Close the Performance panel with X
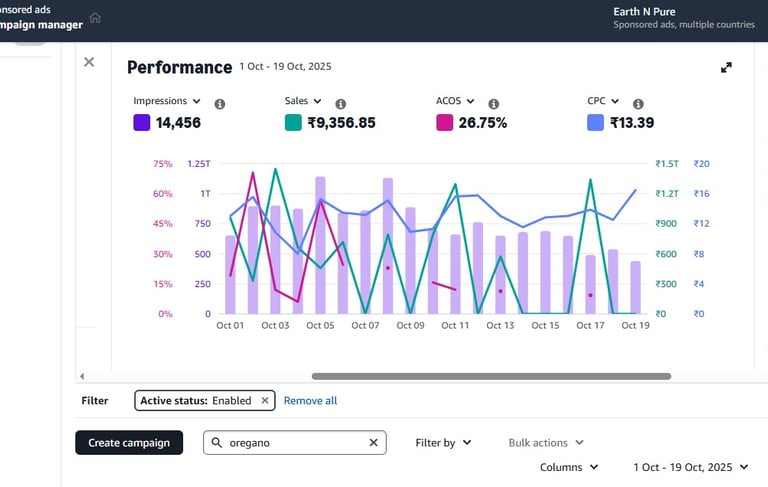This screenshot has width=768, height=487. click(89, 62)
